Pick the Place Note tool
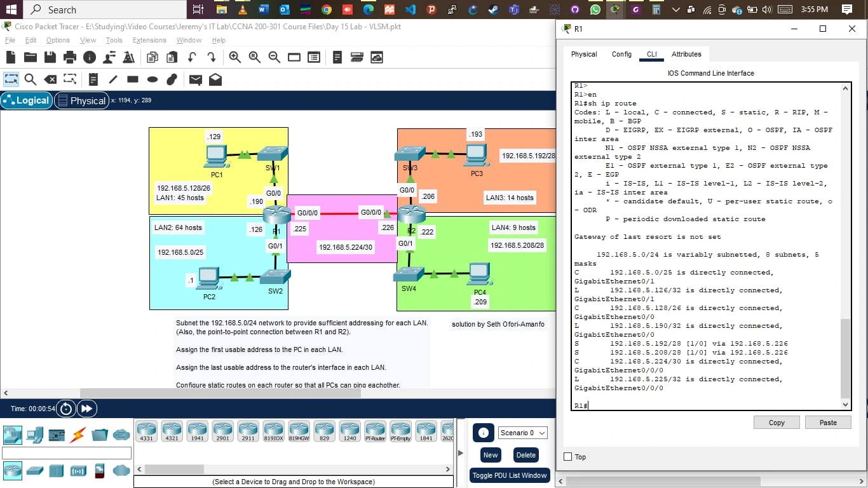868x488 pixels. pos(93,79)
